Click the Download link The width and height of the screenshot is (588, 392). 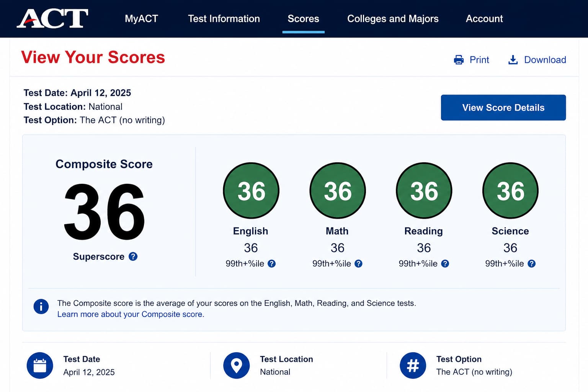tap(545, 60)
